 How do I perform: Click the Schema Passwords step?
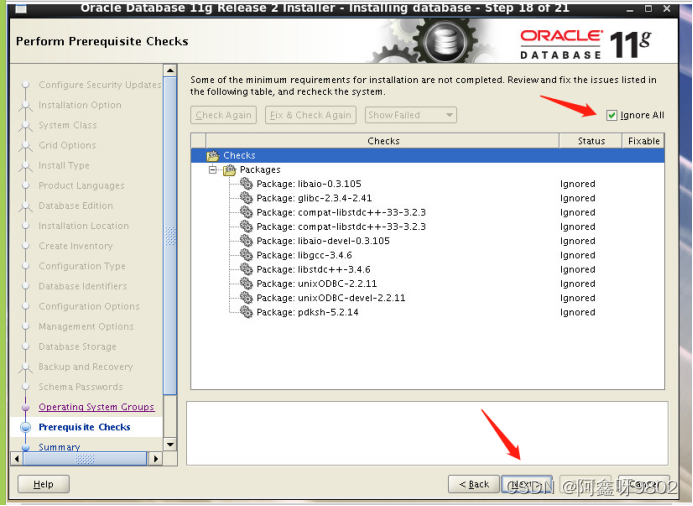(80, 387)
